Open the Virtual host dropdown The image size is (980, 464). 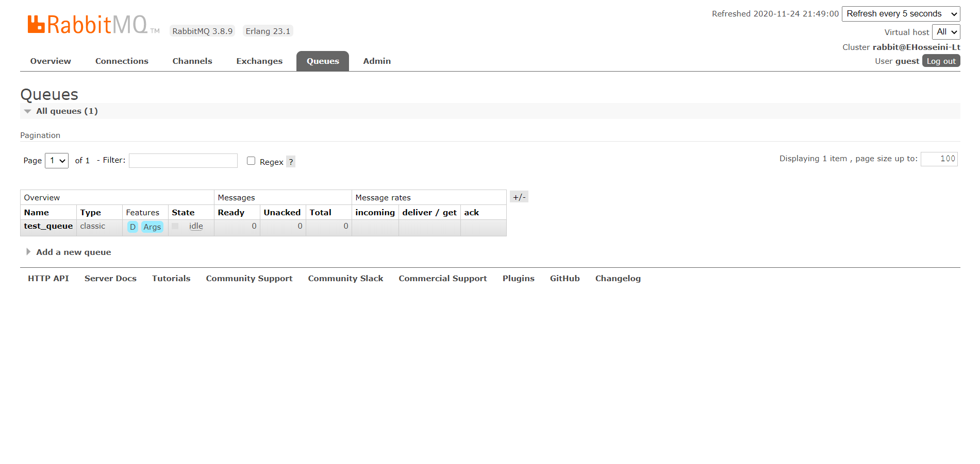pos(946,32)
